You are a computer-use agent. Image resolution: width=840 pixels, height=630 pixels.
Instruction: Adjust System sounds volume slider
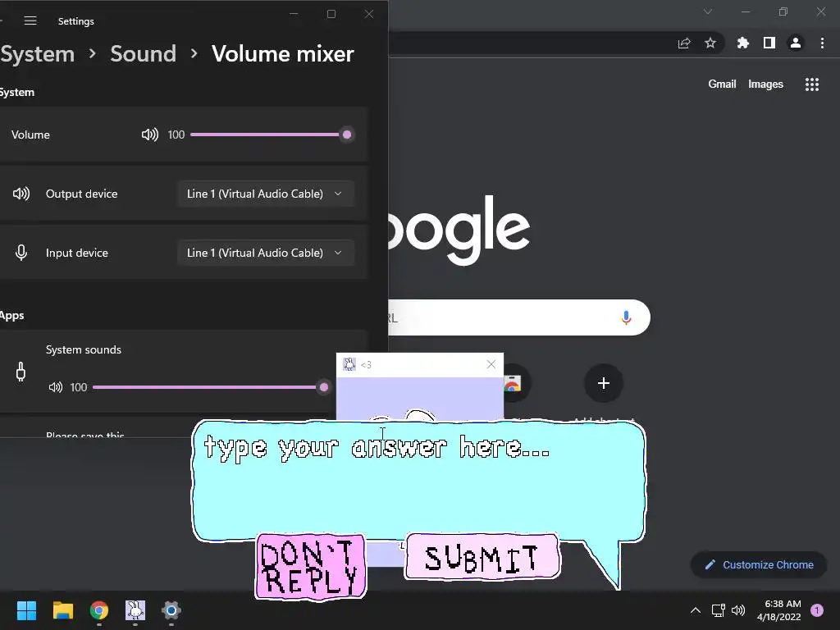point(211,387)
